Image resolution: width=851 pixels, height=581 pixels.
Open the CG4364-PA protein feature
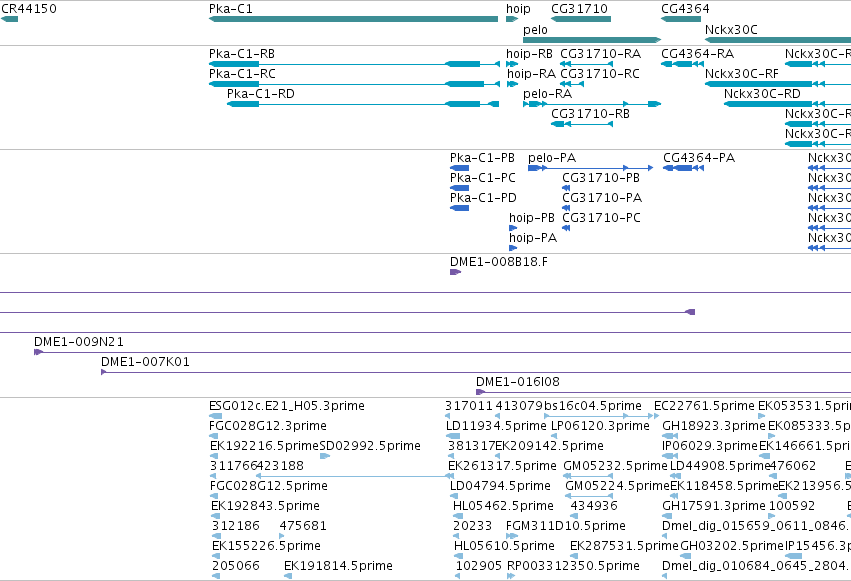click(x=683, y=168)
